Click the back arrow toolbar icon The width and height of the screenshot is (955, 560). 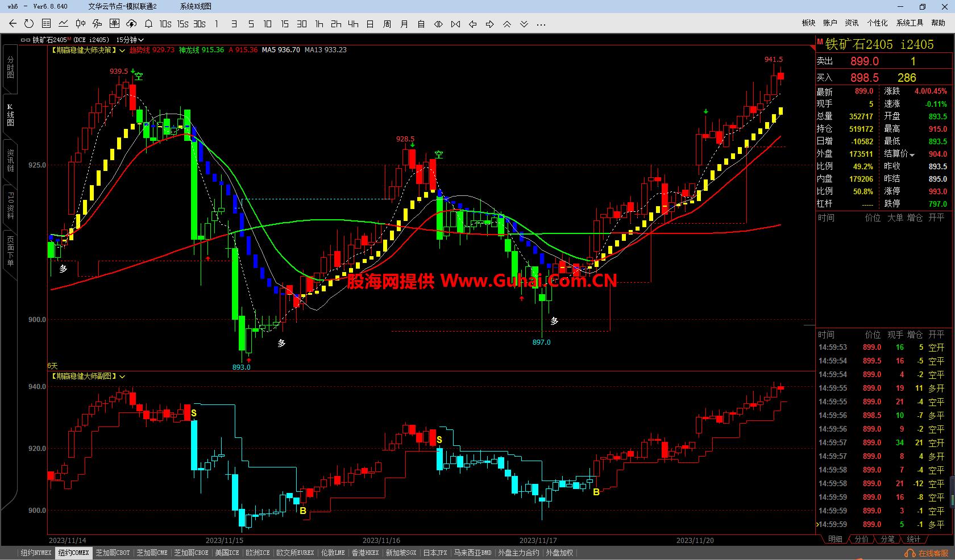[x=13, y=24]
